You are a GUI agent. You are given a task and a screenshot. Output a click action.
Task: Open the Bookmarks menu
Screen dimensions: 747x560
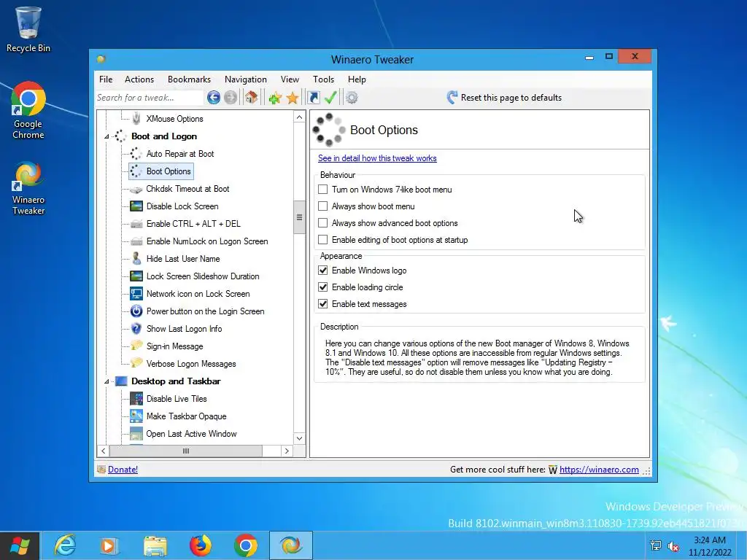tap(189, 79)
